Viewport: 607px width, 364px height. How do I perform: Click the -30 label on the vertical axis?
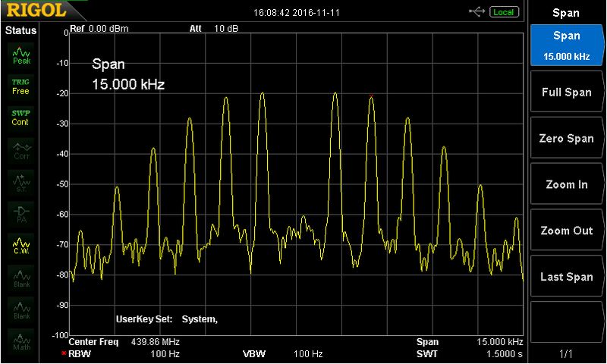click(62, 124)
